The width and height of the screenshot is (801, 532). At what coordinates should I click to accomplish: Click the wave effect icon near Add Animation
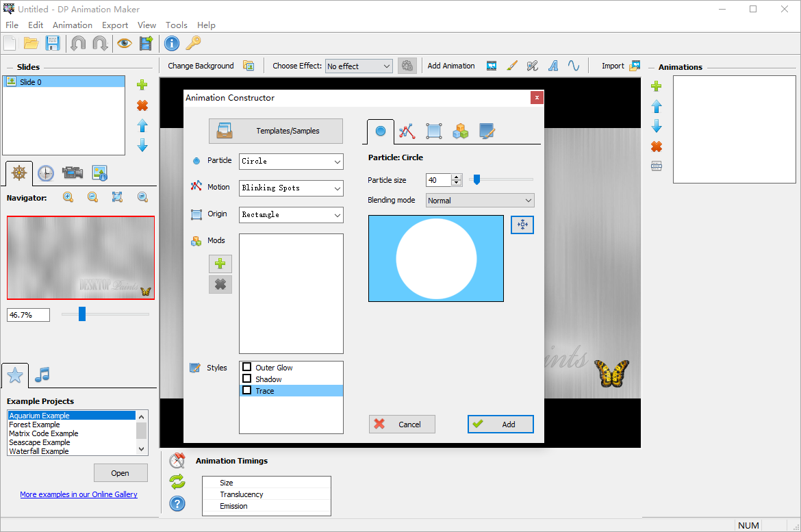(574, 65)
